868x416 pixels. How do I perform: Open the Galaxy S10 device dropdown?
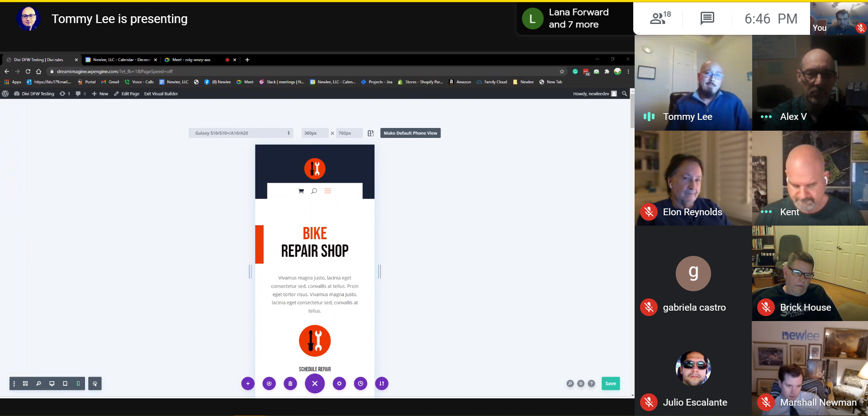241,133
